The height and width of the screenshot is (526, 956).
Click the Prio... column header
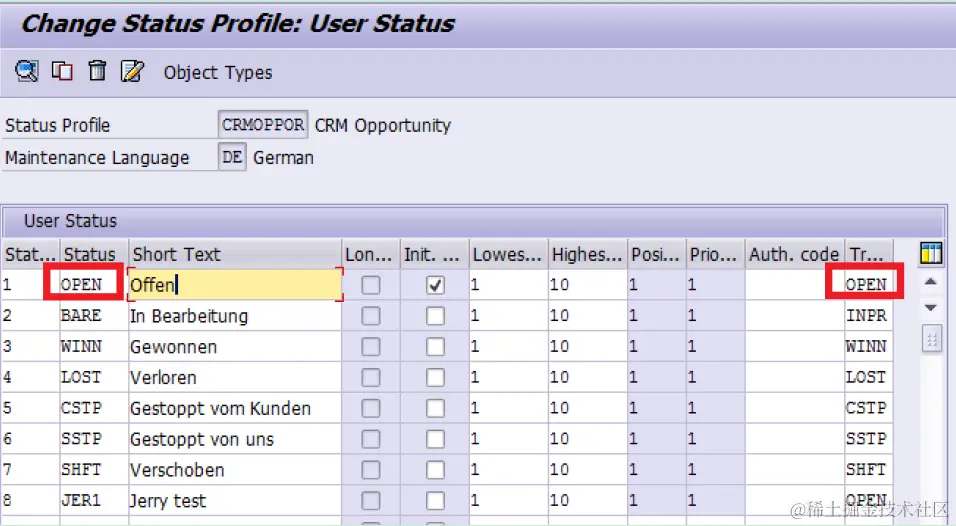[x=715, y=254]
